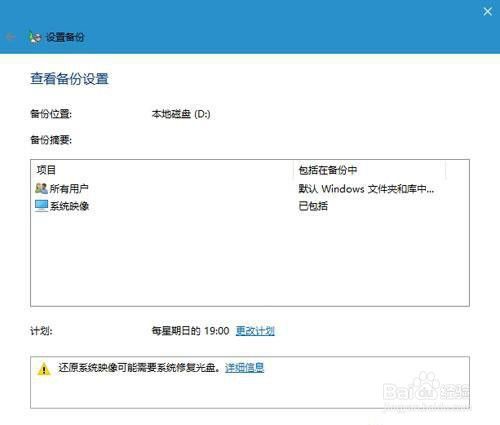Click the 设置备份 wizard icon
This screenshot has height=425, width=500.
[35, 37]
